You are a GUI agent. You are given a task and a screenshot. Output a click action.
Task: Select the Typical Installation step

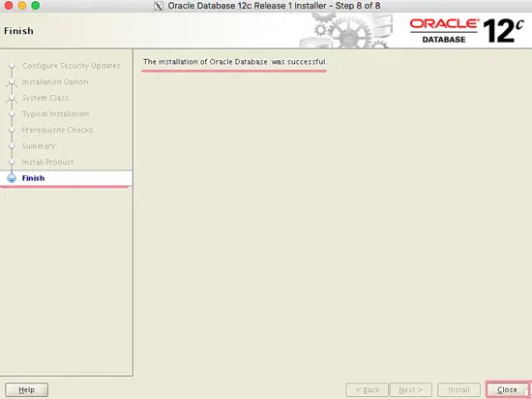(x=55, y=113)
